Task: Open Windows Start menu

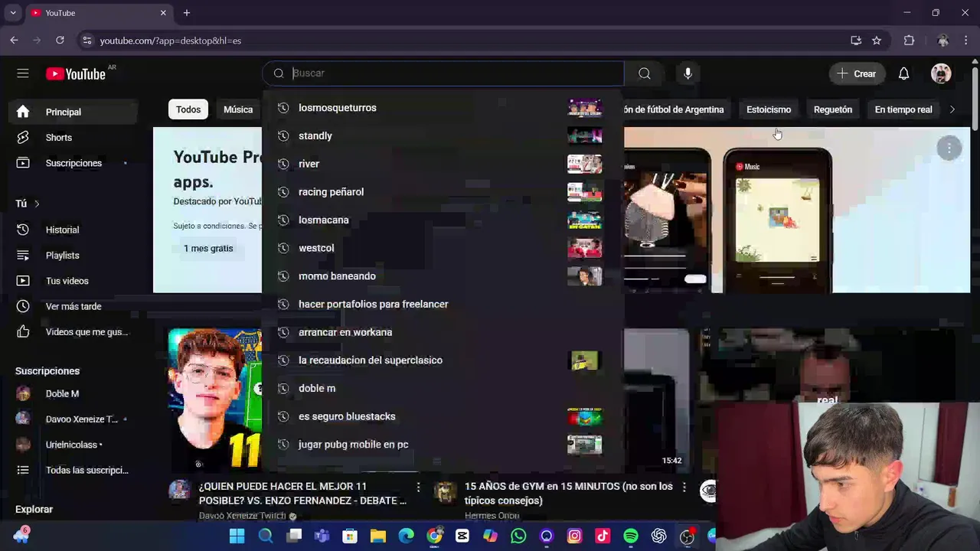Action: (x=237, y=536)
